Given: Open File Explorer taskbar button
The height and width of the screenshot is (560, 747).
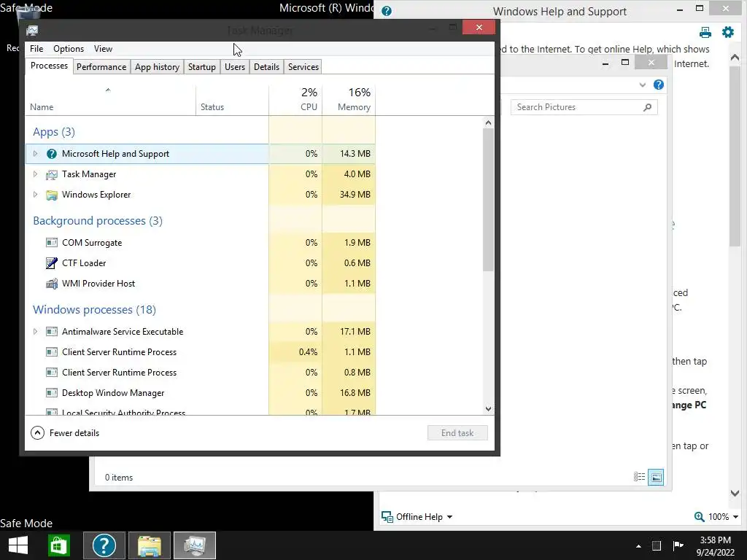Looking at the screenshot, I should [149, 545].
